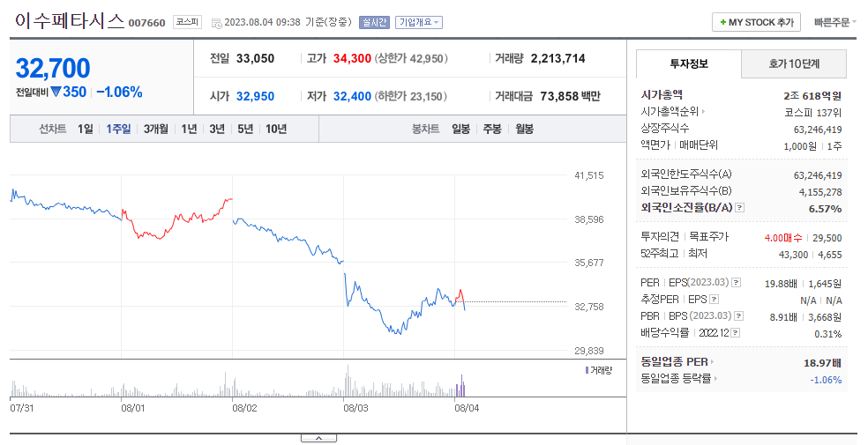Screen dimensions: 868x445
Task: Show the 주봉 candle chart
Action: 492,129
